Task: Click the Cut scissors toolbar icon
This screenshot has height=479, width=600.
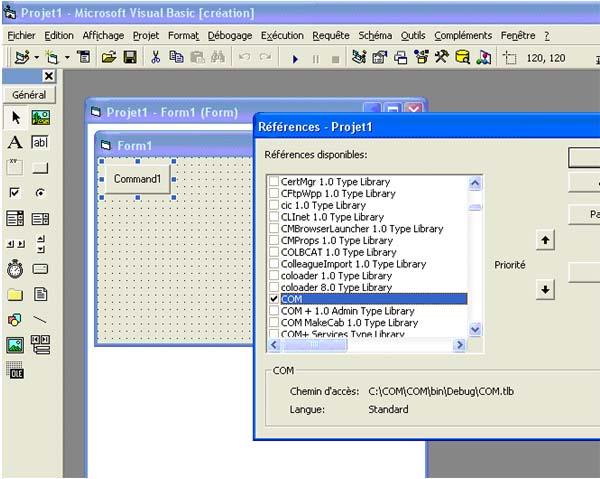Action: [x=155, y=58]
